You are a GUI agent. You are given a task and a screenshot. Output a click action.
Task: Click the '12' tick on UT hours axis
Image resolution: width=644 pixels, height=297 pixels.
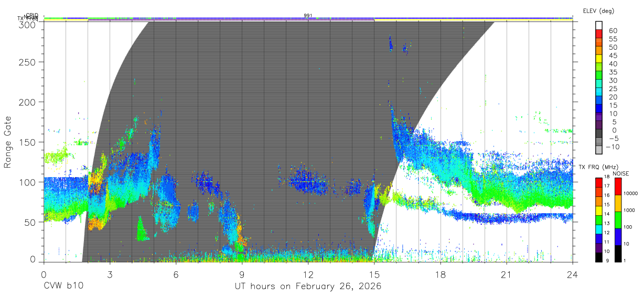(x=308, y=274)
